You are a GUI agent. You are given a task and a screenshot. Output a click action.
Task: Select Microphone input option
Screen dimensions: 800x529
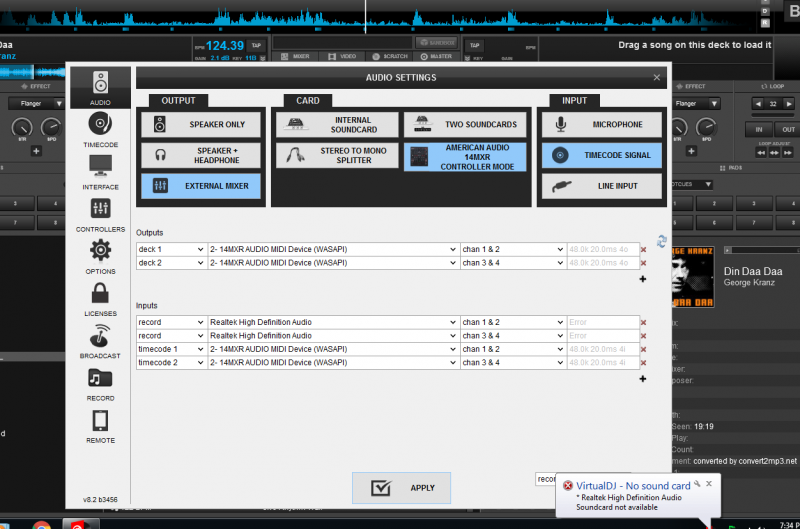602,124
